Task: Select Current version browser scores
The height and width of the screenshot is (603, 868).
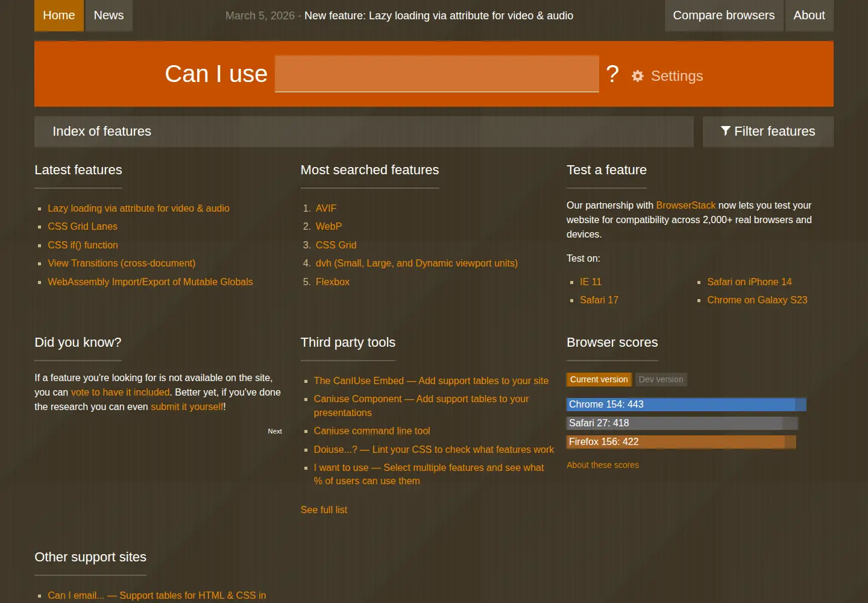Action: pyautogui.click(x=599, y=379)
